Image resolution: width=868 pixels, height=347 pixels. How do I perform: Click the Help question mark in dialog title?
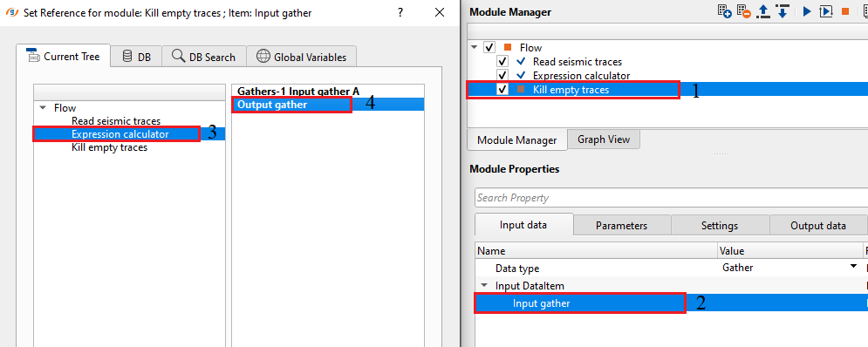click(x=400, y=12)
